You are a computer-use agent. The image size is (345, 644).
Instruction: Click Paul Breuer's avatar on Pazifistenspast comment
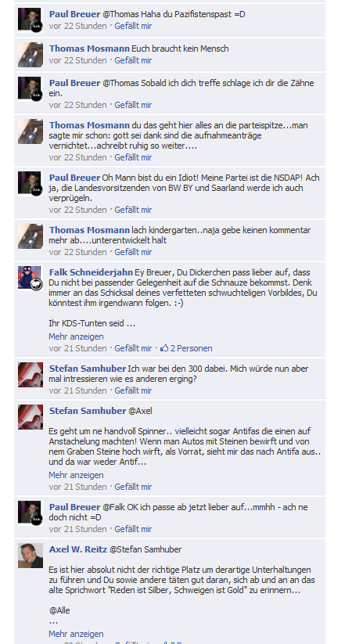click(30, 20)
